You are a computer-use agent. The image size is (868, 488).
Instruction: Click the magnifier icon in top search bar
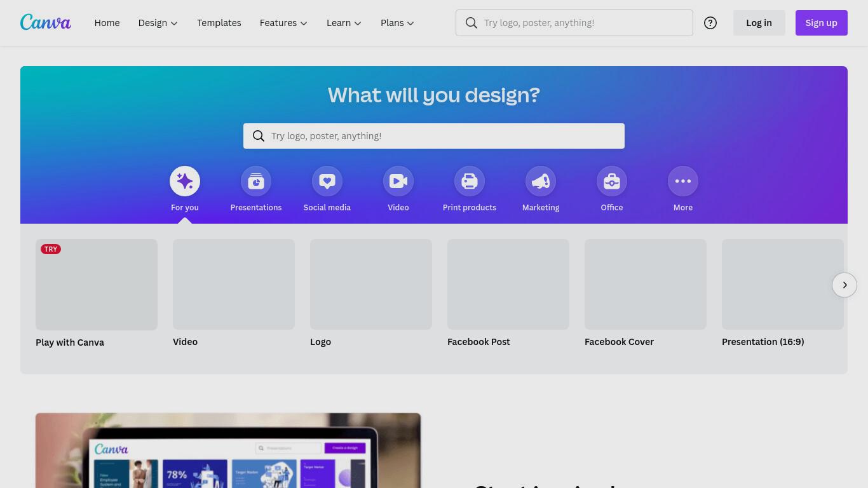tap(471, 23)
